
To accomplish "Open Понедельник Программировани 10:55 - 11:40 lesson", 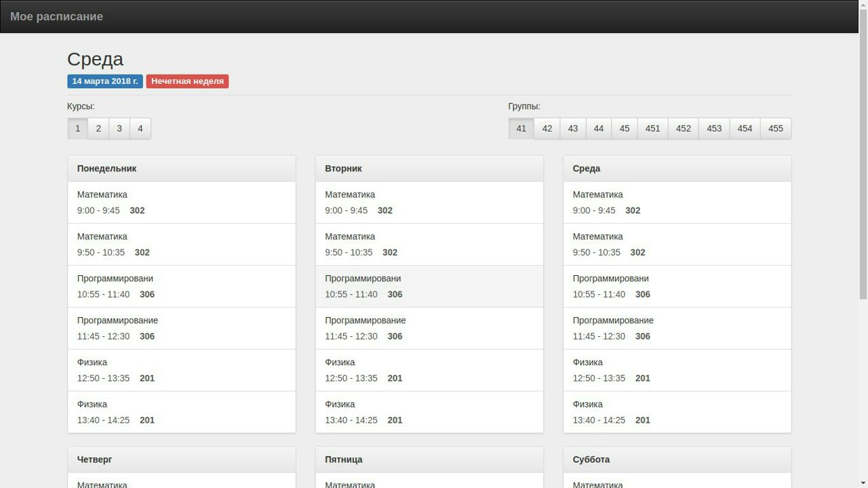I will 182,287.
